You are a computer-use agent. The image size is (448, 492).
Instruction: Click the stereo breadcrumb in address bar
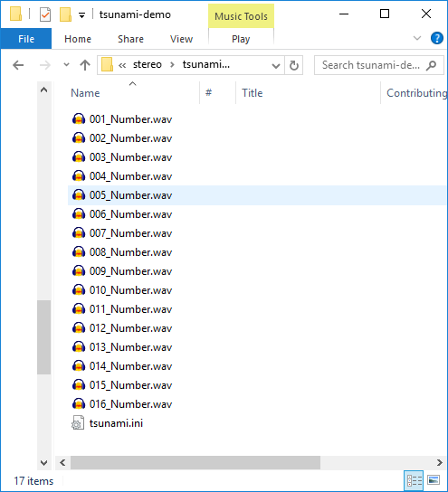click(148, 64)
